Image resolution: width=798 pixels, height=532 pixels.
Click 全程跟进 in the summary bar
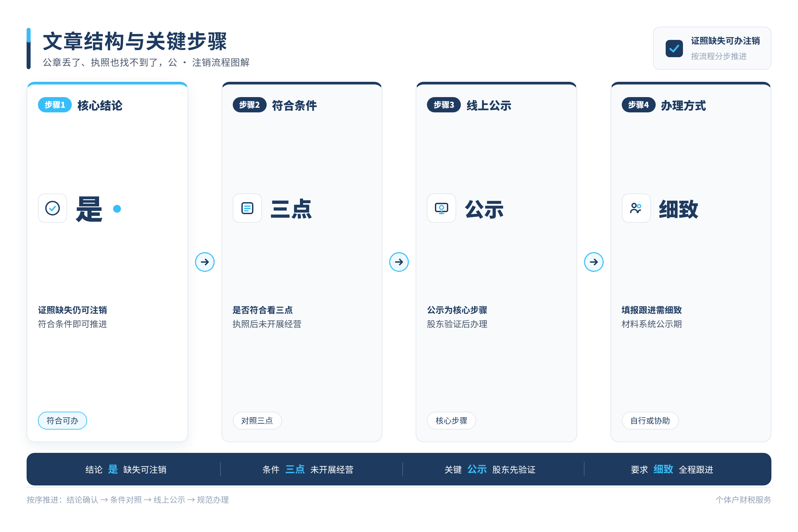(696, 469)
